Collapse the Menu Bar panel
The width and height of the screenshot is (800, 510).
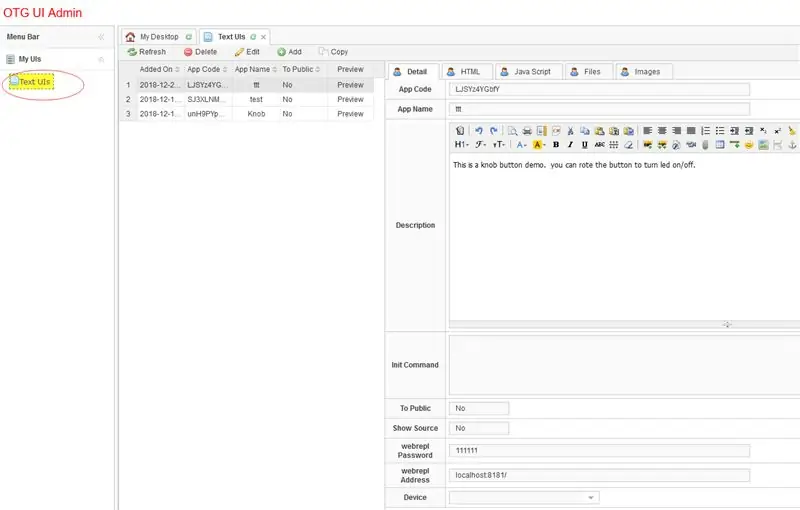click(101, 37)
